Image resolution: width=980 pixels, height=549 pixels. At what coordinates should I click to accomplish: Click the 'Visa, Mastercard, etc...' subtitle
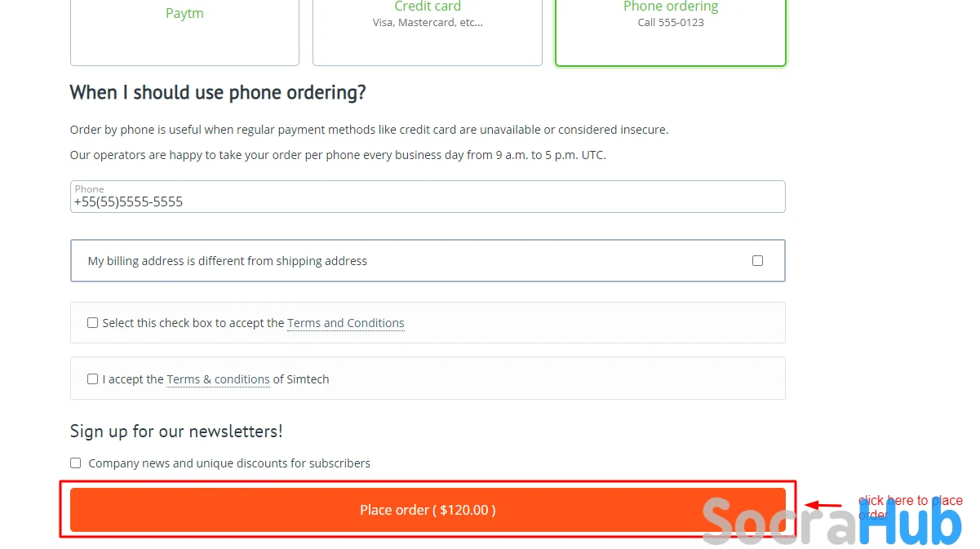coord(428,23)
